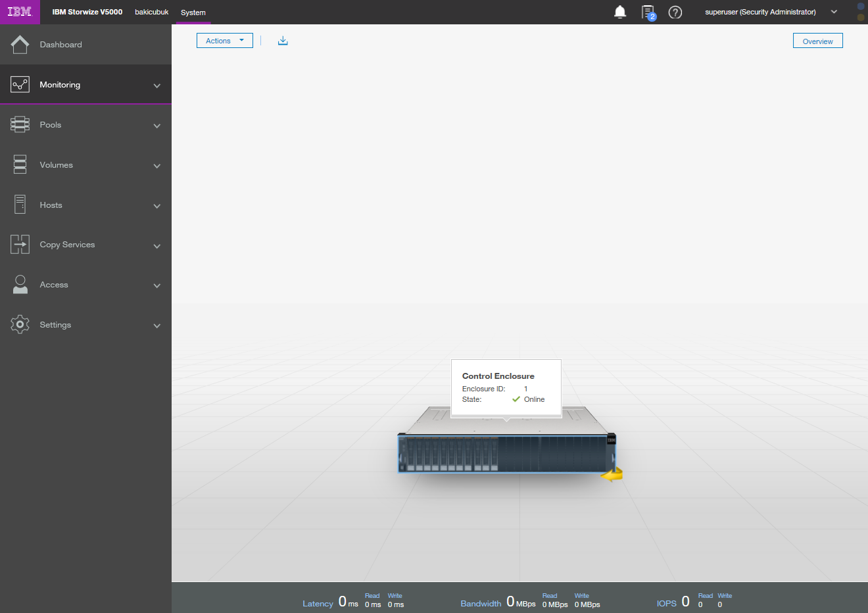Select Hosts in the sidebar
This screenshot has width=868, height=613.
85,205
